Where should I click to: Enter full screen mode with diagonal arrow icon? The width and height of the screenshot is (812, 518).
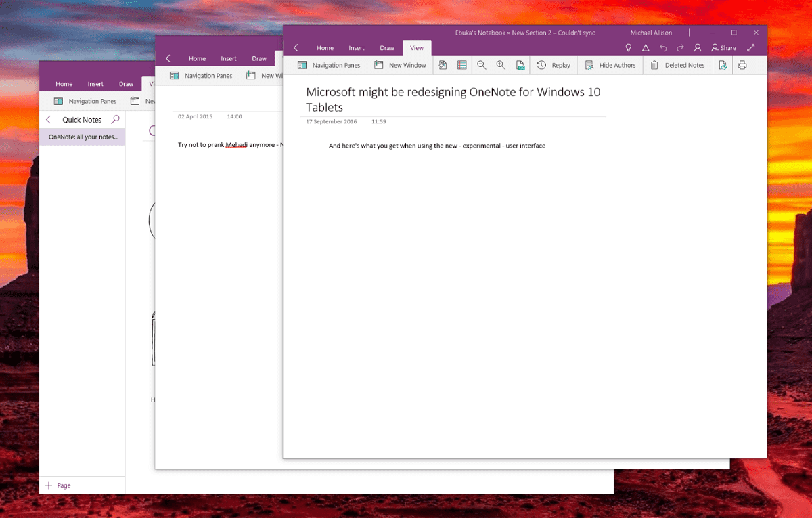(750, 48)
